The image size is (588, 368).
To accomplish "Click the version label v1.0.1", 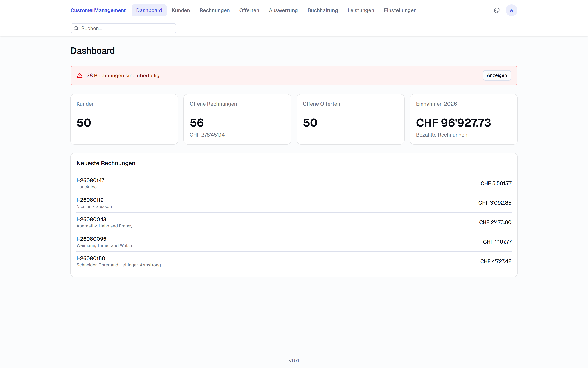I will click(x=294, y=360).
